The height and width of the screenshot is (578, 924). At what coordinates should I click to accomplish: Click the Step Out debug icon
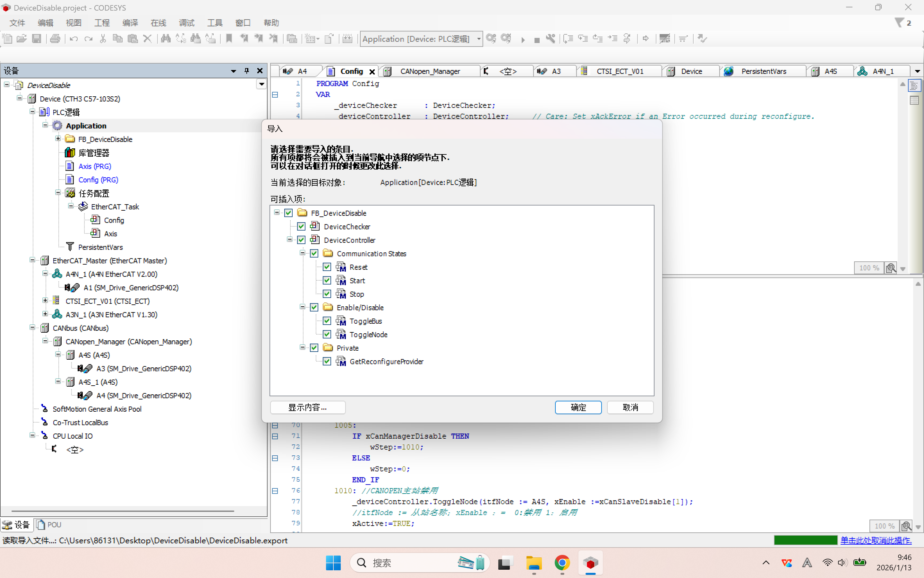coord(598,39)
